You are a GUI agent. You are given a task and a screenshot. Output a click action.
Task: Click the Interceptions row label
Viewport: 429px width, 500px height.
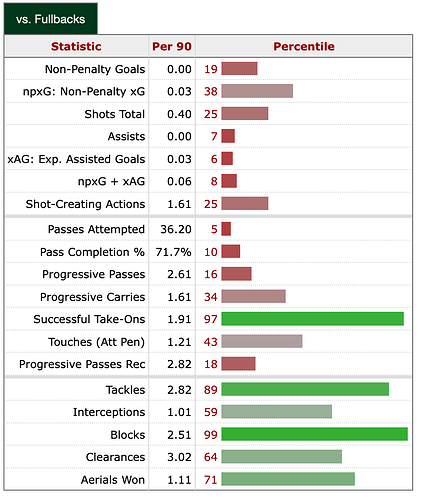click(109, 412)
